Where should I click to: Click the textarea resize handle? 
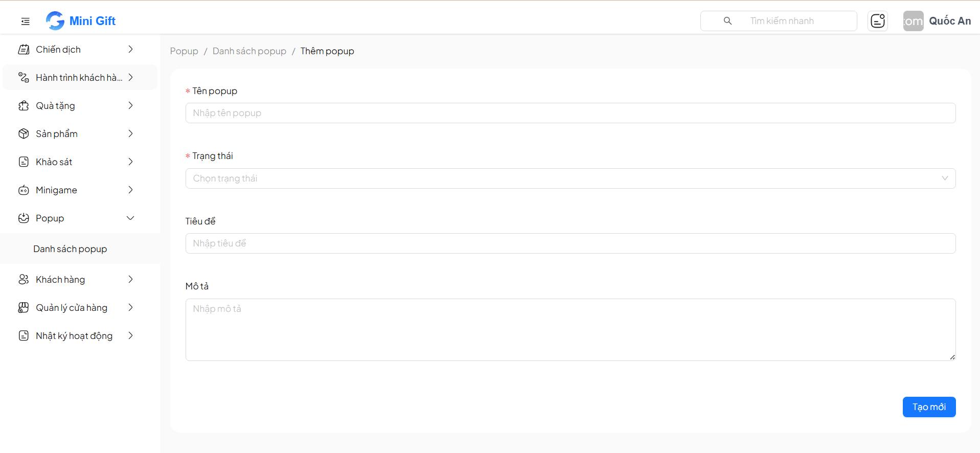952,357
